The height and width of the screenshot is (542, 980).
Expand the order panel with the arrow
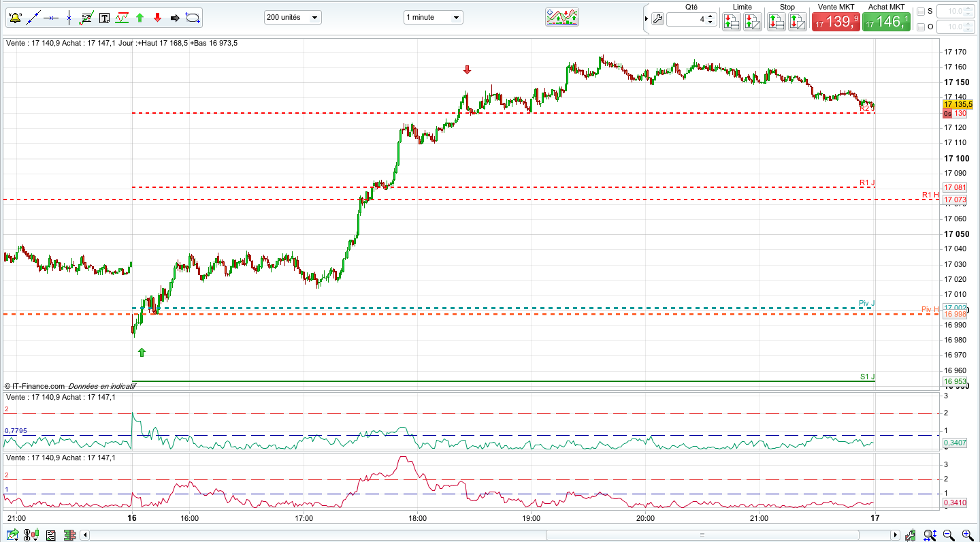pos(645,18)
